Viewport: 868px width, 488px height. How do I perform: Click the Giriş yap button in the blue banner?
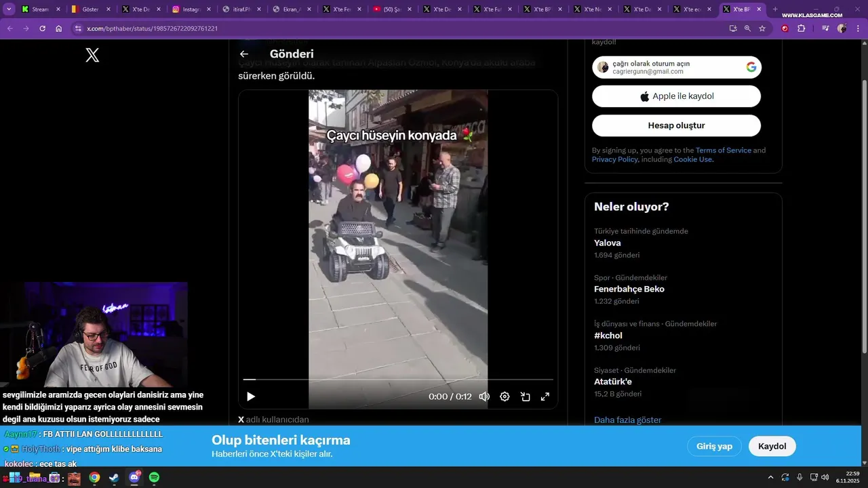click(x=714, y=446)
